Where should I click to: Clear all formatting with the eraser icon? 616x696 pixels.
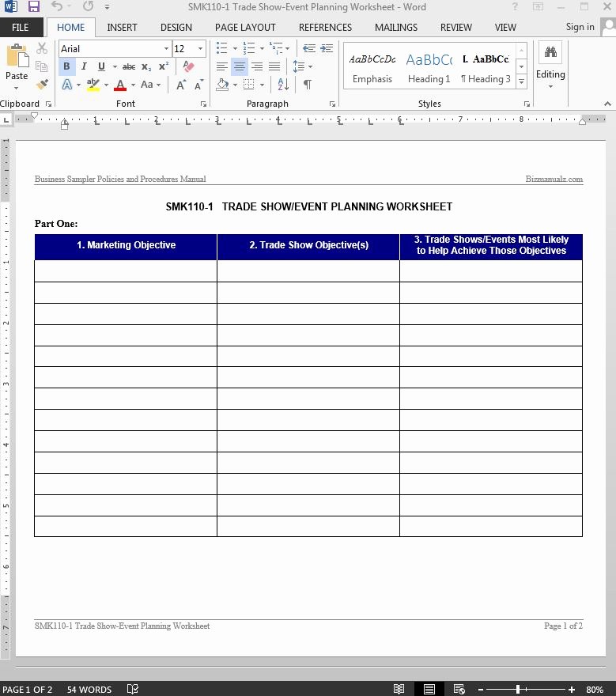coord(188,66)
